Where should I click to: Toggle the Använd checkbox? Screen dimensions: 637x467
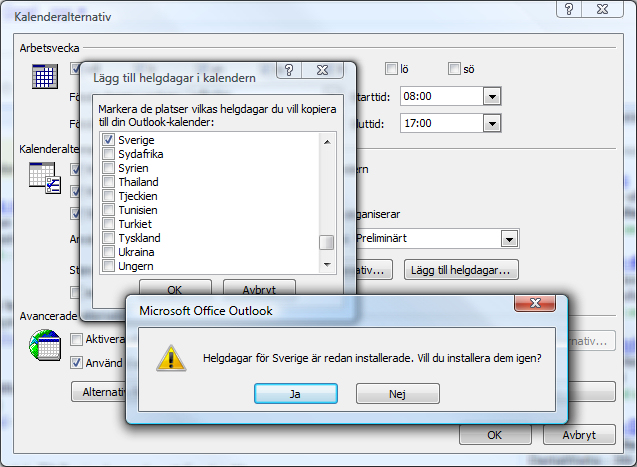76,362
